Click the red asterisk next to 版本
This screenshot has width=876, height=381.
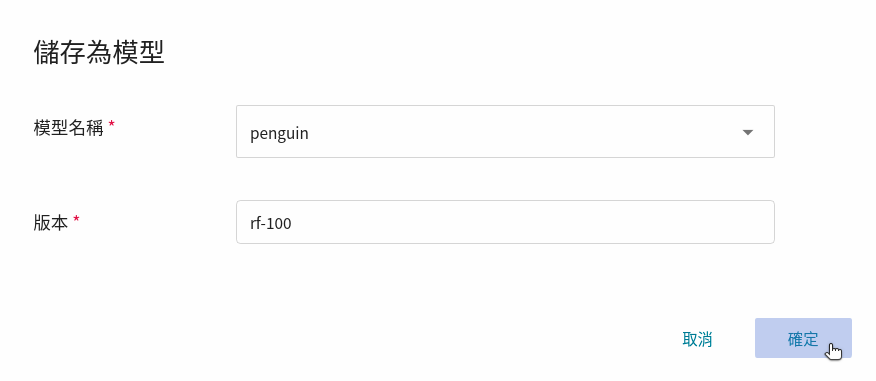[76, 220]
